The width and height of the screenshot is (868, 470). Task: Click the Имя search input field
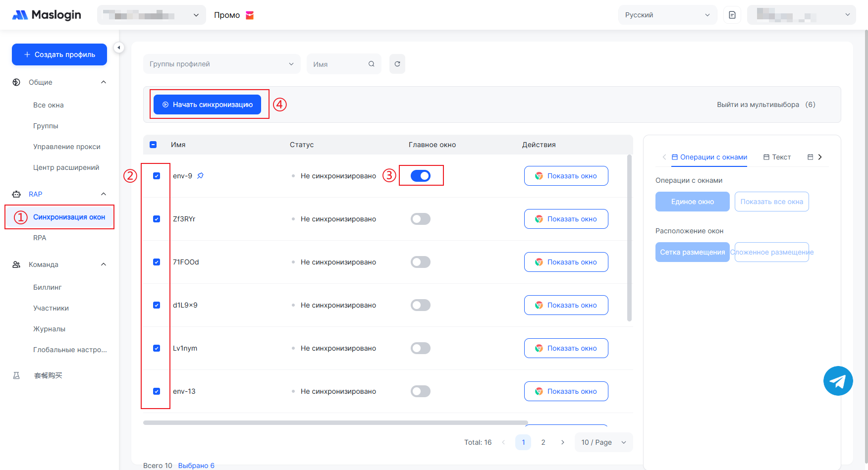[x=338, y=64]
